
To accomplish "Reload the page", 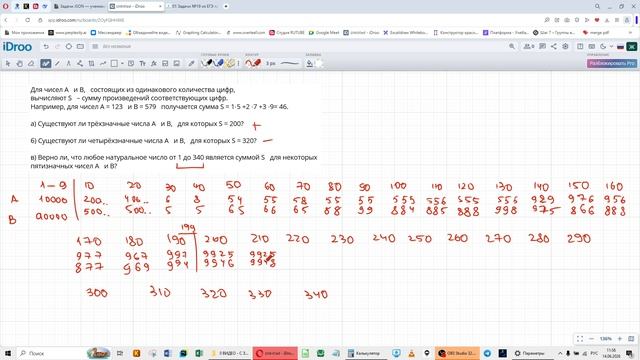I will point(27,20).
